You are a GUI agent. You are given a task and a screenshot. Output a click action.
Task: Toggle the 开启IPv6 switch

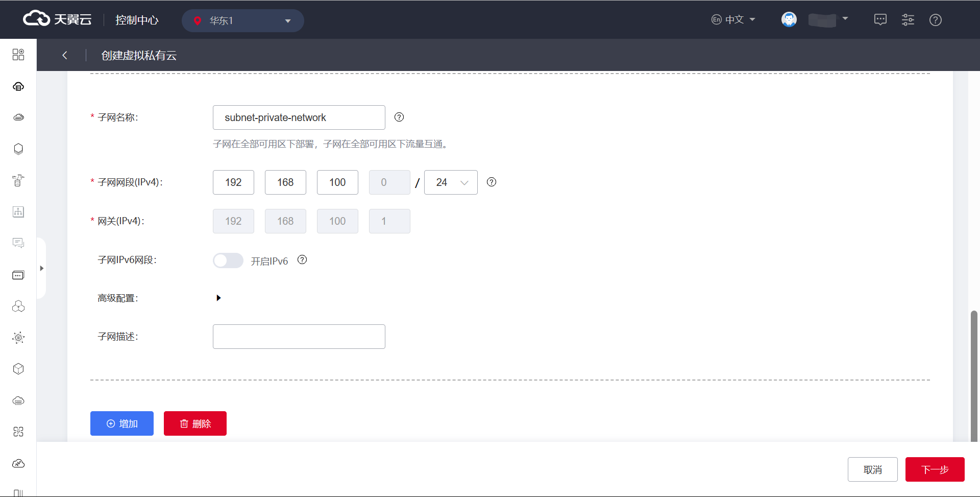click(x=228, y=261)
